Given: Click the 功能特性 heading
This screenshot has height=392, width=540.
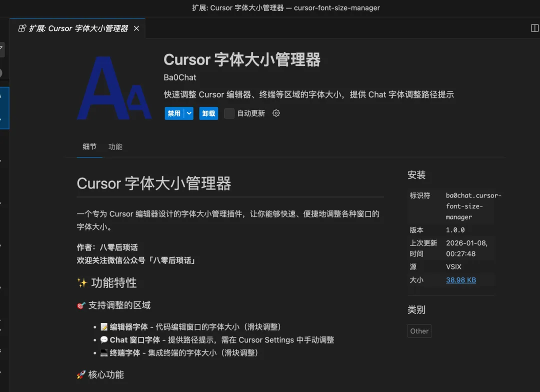Looking at the screenshot, I should click(x=107, y=283).
